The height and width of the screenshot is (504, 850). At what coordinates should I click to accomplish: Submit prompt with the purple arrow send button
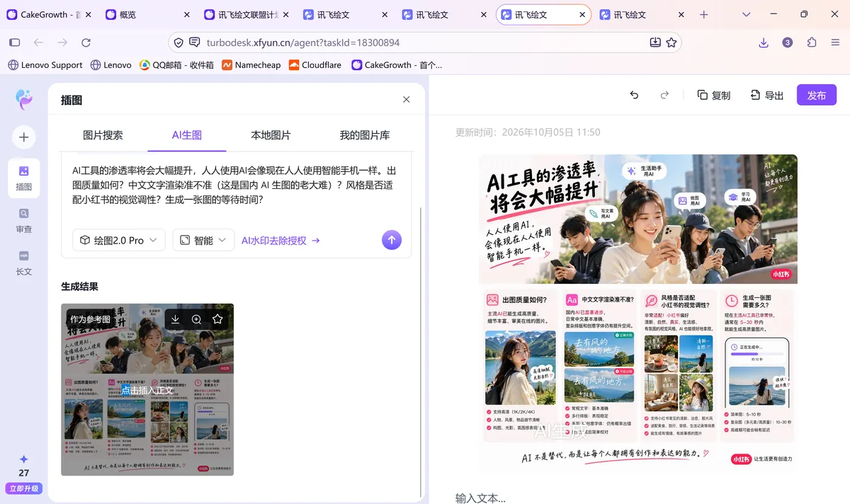click(392, 240)
